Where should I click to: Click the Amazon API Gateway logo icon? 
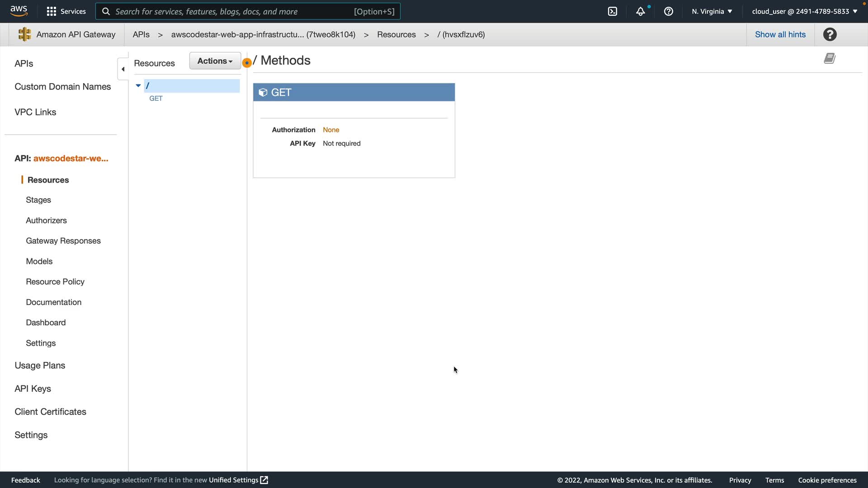click(24, 34)
